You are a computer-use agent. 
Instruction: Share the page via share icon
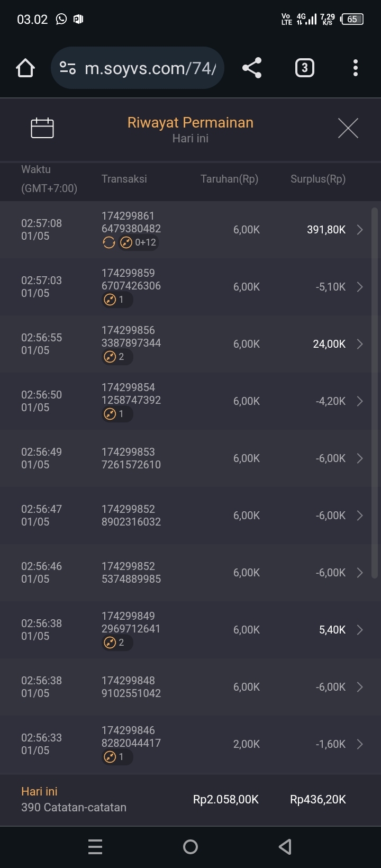click(252, 68)
